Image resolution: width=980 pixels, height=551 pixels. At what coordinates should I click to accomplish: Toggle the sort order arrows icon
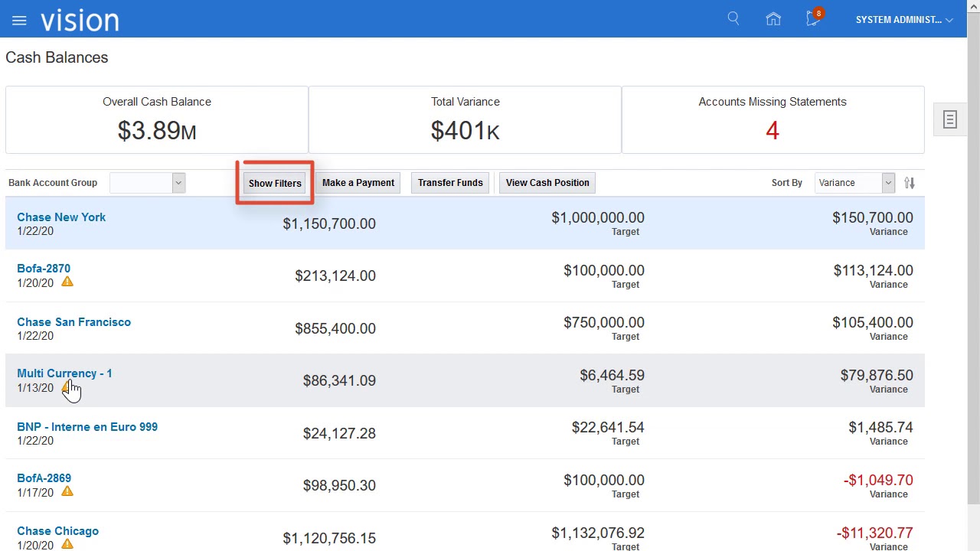[x=910, y=183]
